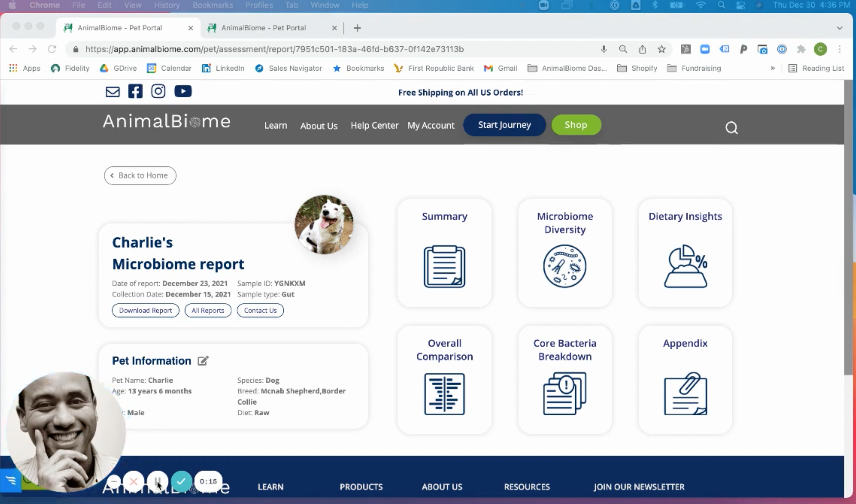Image resolution: width=856 pixels, height=504 pixels.
Task: Open the GDrive bookmark
Action: [x=118, y=68]
